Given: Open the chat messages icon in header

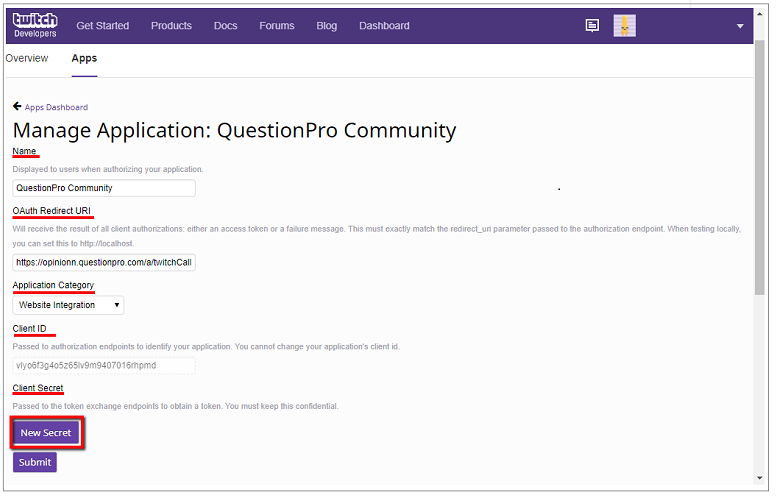Looking at the screenshot, I should [592, 25].
